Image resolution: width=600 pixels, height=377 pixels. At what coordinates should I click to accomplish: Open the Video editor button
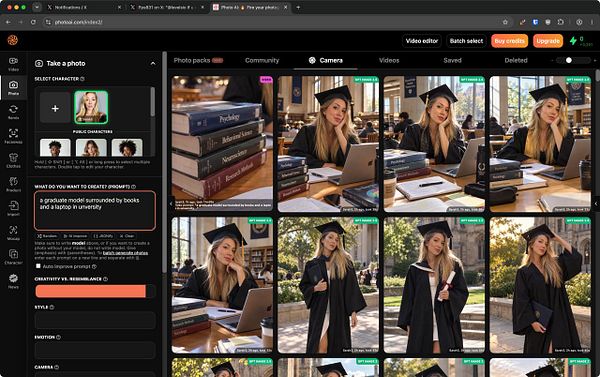(422, 41)
